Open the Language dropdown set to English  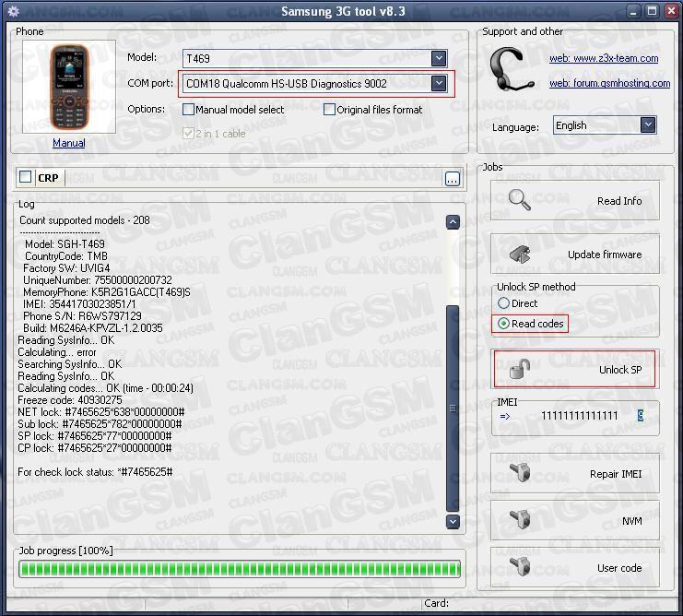pos(604,125)
